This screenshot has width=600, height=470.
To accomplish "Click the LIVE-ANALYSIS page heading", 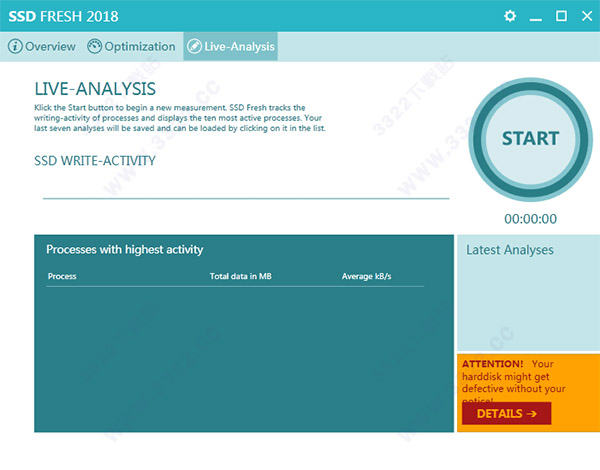I will 95,89.
